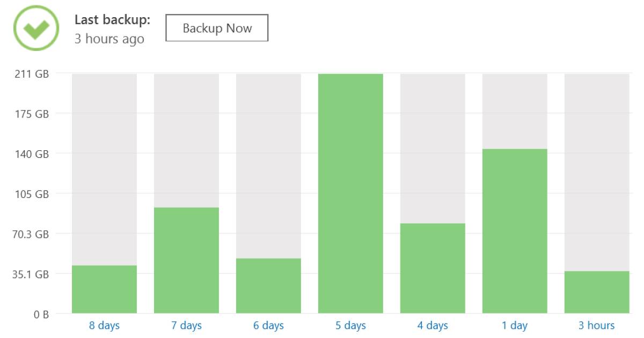Open the 4 days backup link
This screenshot has height=338, width=644.
tap(433, 326)
